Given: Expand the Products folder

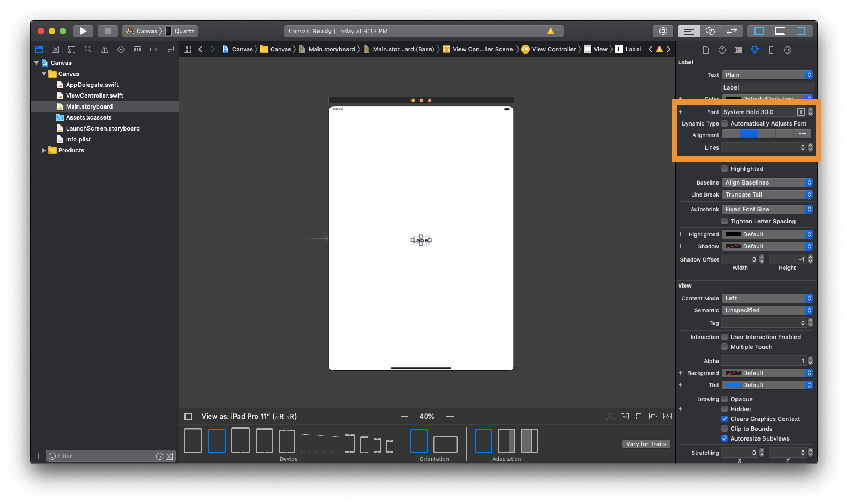Looking at the screenshot, I should (44, 150).
